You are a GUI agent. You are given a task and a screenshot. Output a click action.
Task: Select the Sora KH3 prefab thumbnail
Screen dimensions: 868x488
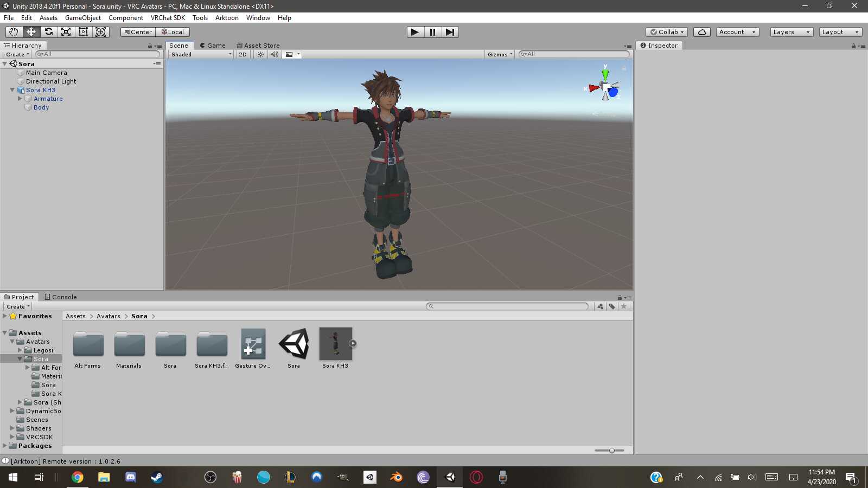tap(335, 344)
